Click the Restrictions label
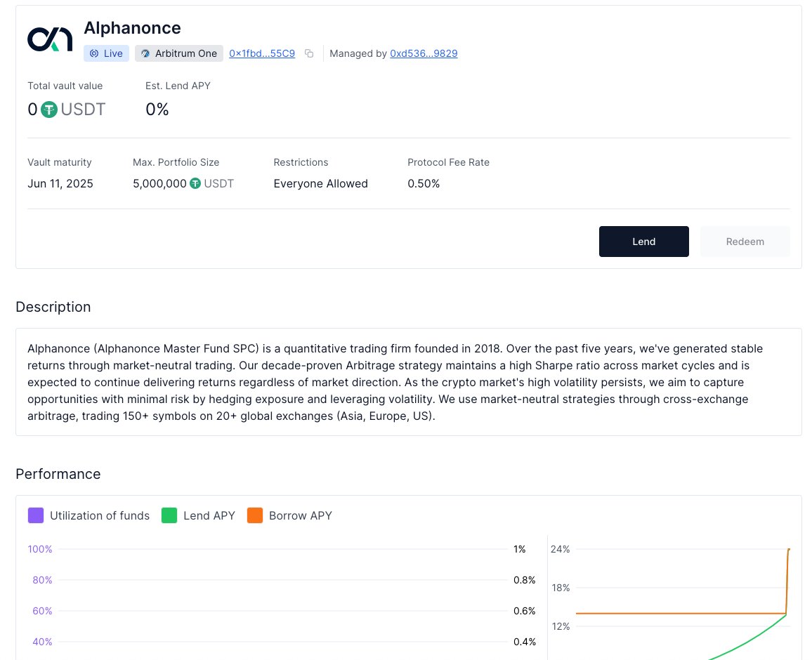The image size is (812, 660). pyautogui.click(x=301, y=162)
